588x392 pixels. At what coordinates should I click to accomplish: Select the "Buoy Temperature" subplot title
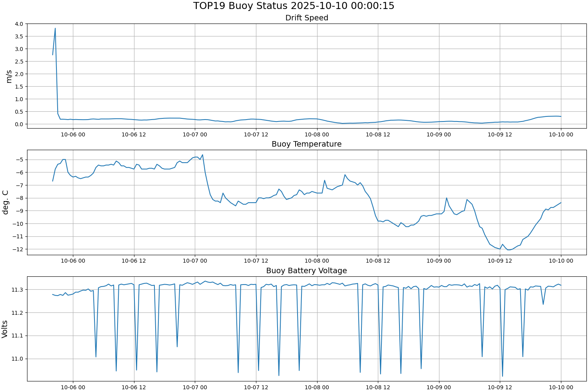(x=307, y=144)
